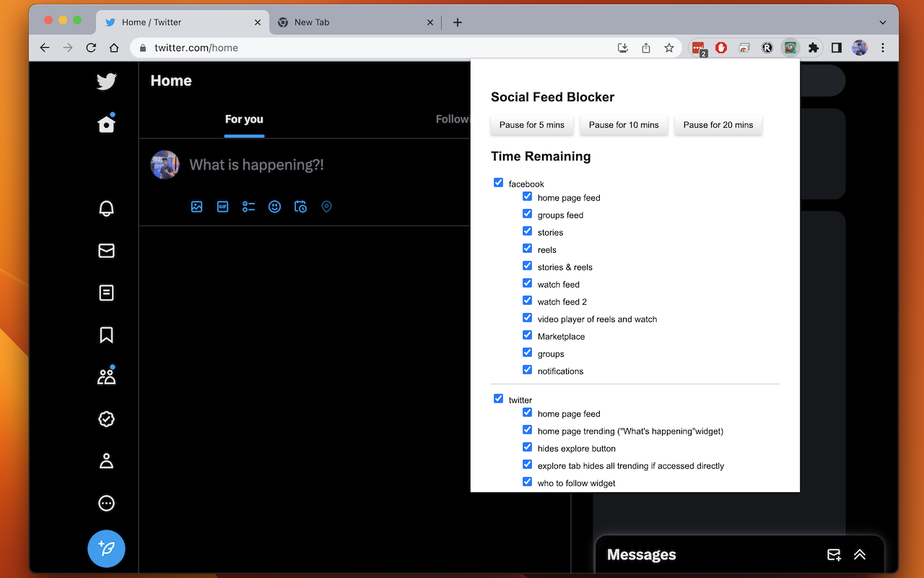Open Twitter Notifications bell
The image size is (924, 578).
106,208
